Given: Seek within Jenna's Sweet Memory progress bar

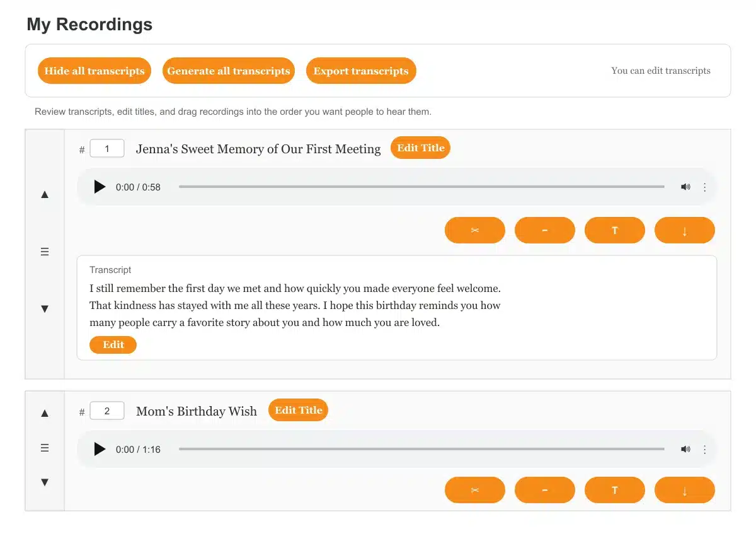Looking at the screenshot, I should [421, 187].
